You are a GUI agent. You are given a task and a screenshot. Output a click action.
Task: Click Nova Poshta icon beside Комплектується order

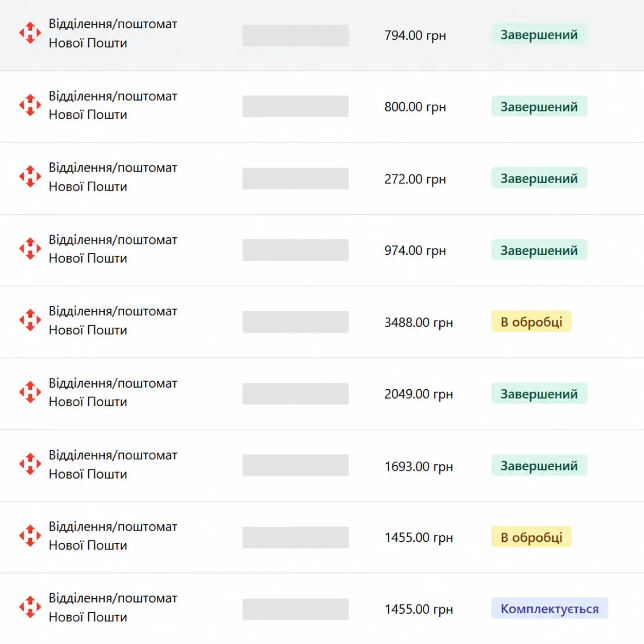click(30, 608)
